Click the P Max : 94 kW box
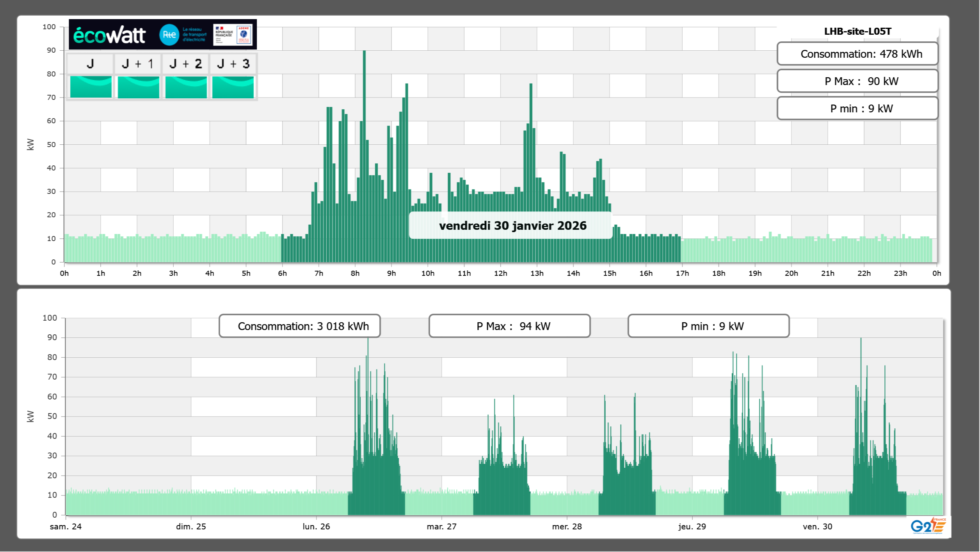The image size is (980, 552). coord(509,326)
